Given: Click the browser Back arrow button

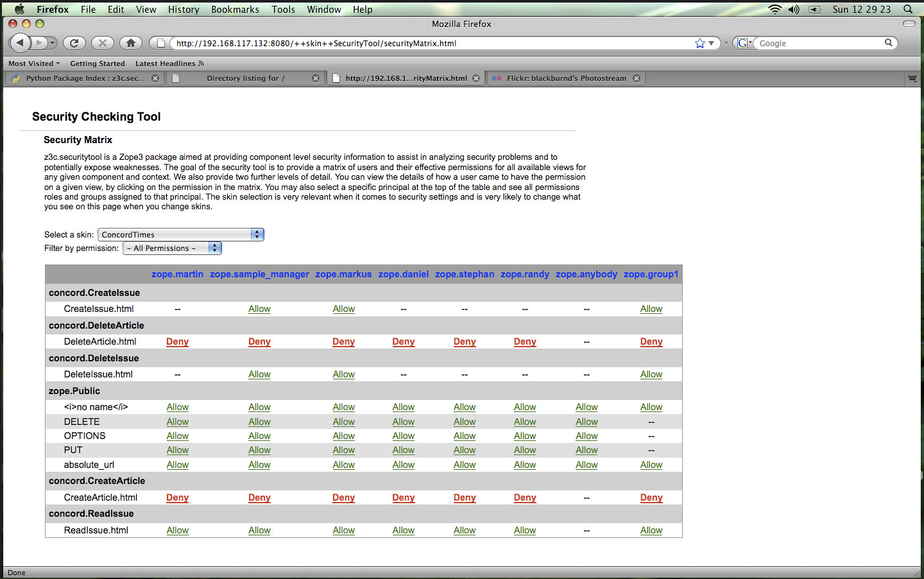Looking at the screenshot, I should (20, 43).
